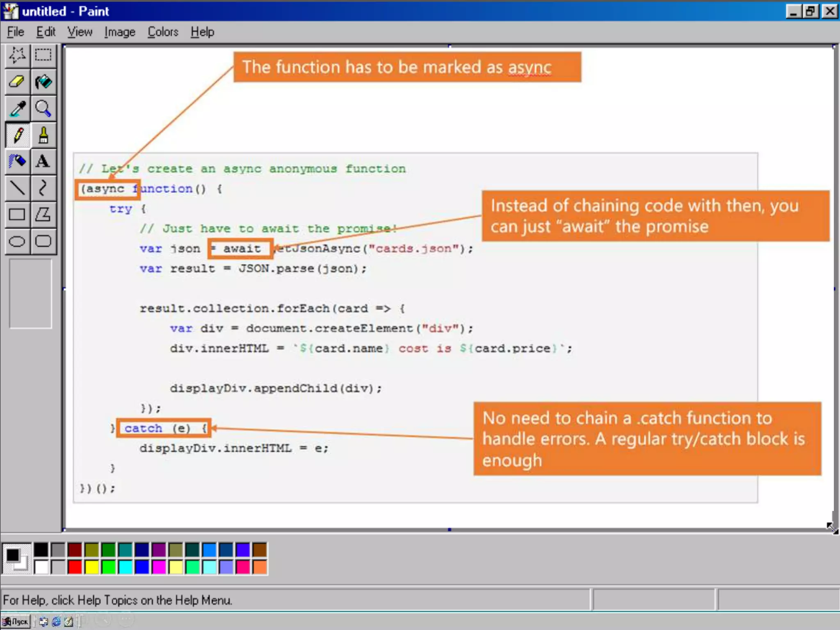Open the Help menu
840x630 pixels.
[202, 32]
